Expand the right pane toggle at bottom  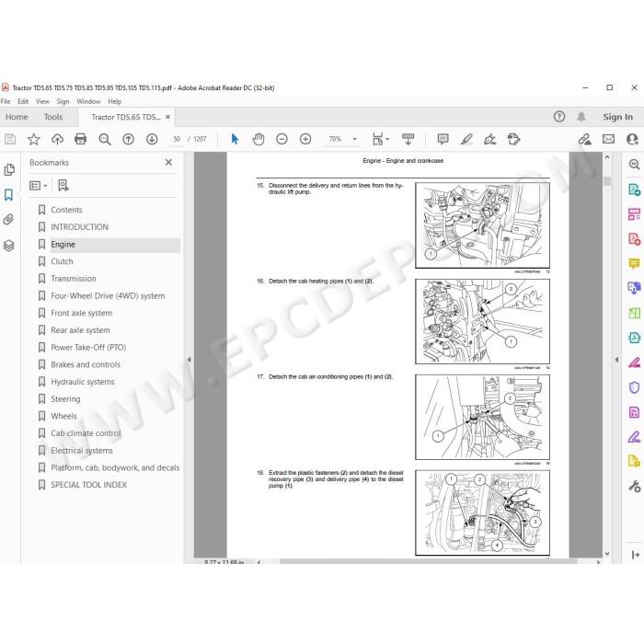(635, 555)
